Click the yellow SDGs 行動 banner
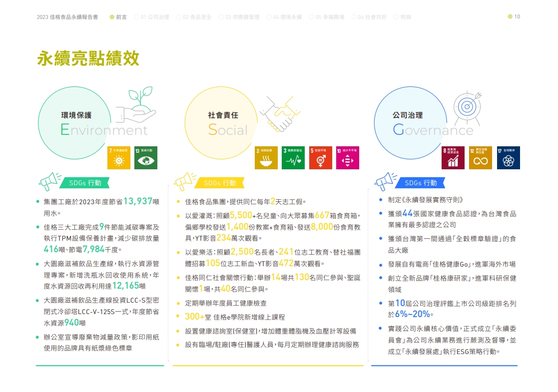Screen dimensions: 558x392 coord(220,183)
